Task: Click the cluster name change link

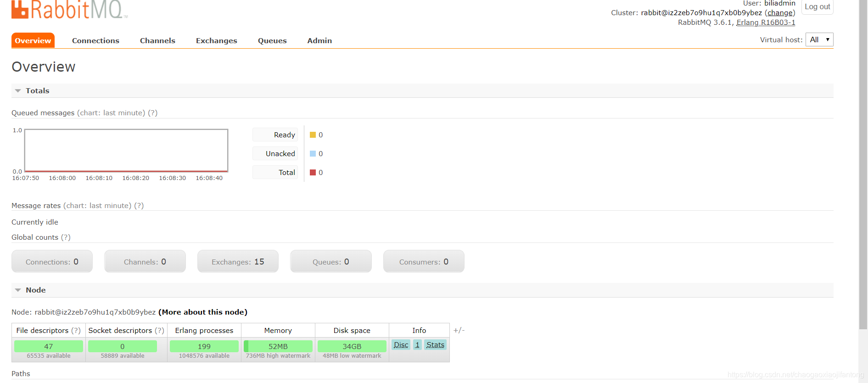Action: tap(780, 13)
